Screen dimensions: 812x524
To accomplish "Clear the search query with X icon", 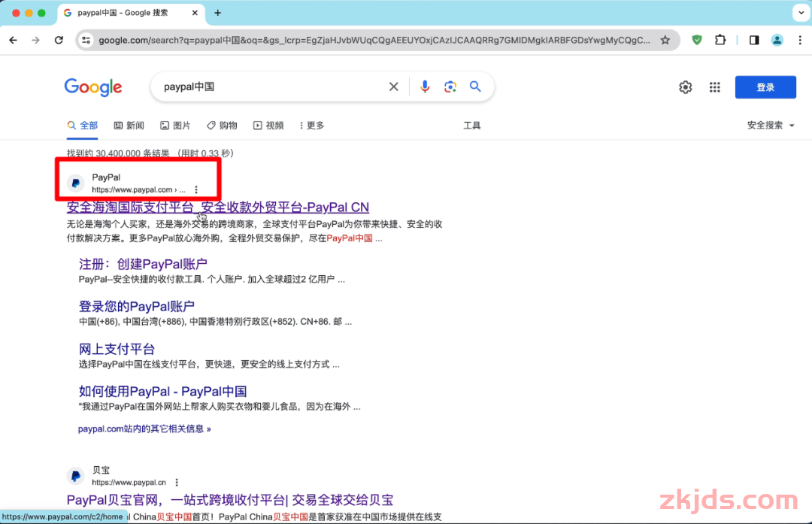I will [393, 86].
